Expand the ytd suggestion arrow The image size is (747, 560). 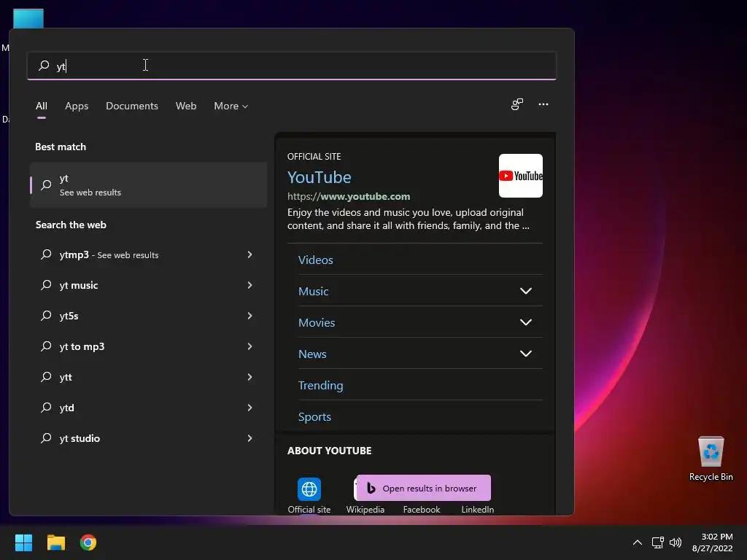pos(249,408)
